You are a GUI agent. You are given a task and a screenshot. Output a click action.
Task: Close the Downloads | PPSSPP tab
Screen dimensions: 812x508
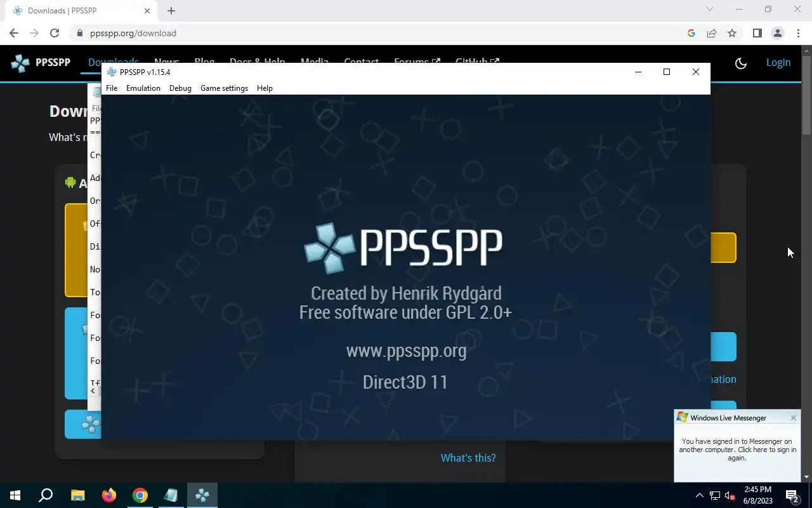[x=147, y=11]
